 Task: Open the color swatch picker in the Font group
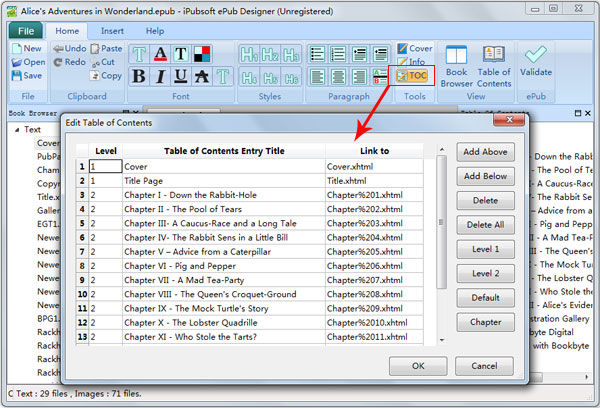click(x=202, y=54)
